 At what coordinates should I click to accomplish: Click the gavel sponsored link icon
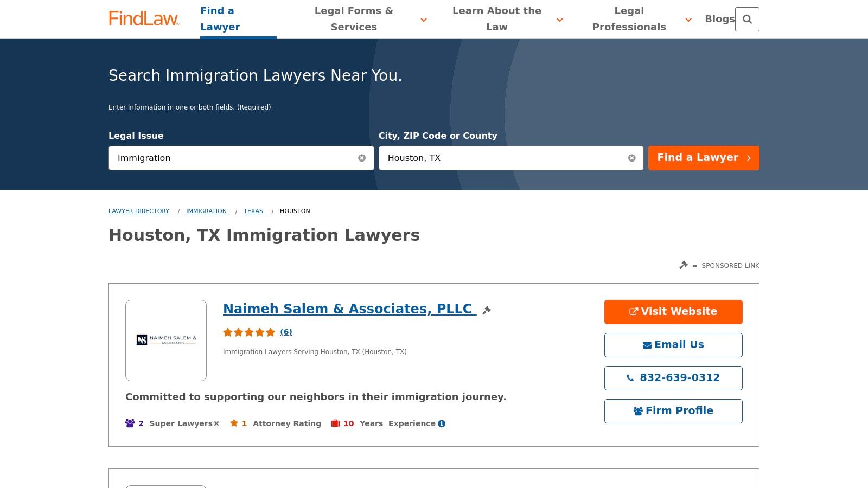pos(683,265)
